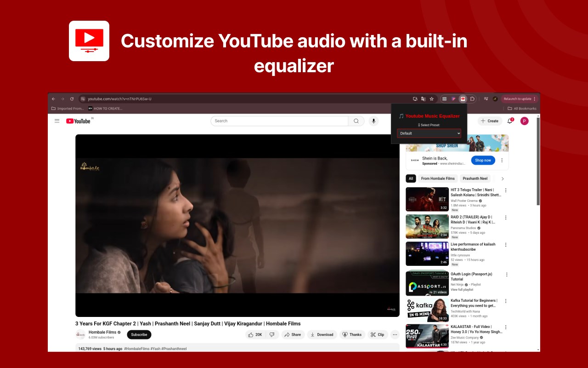Click the translate page icon
The height and width of the screenshot is (368, 588).
pos(424,99)
